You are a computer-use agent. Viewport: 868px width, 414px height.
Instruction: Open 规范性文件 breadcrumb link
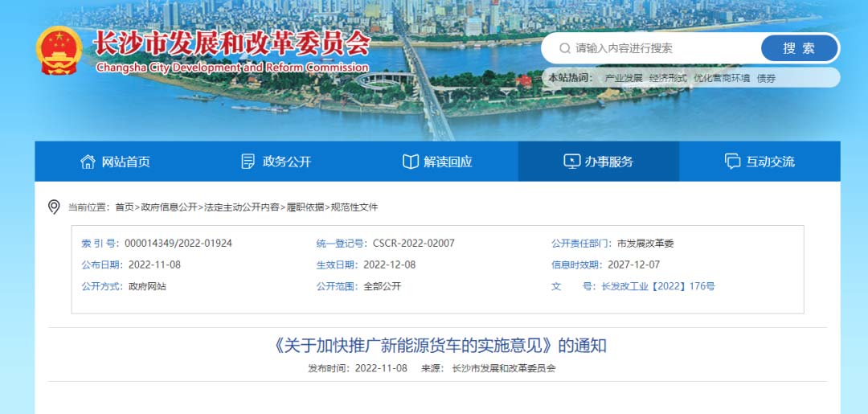[354, 207]
